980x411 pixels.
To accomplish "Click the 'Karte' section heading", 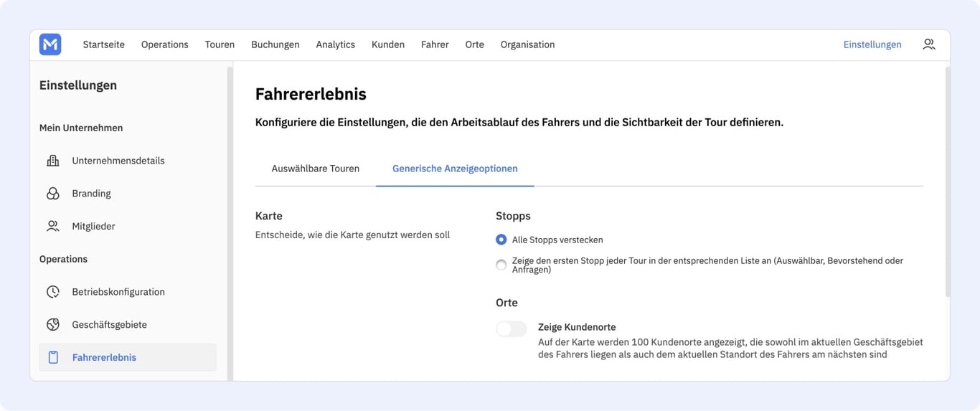I will click(269, 216).
